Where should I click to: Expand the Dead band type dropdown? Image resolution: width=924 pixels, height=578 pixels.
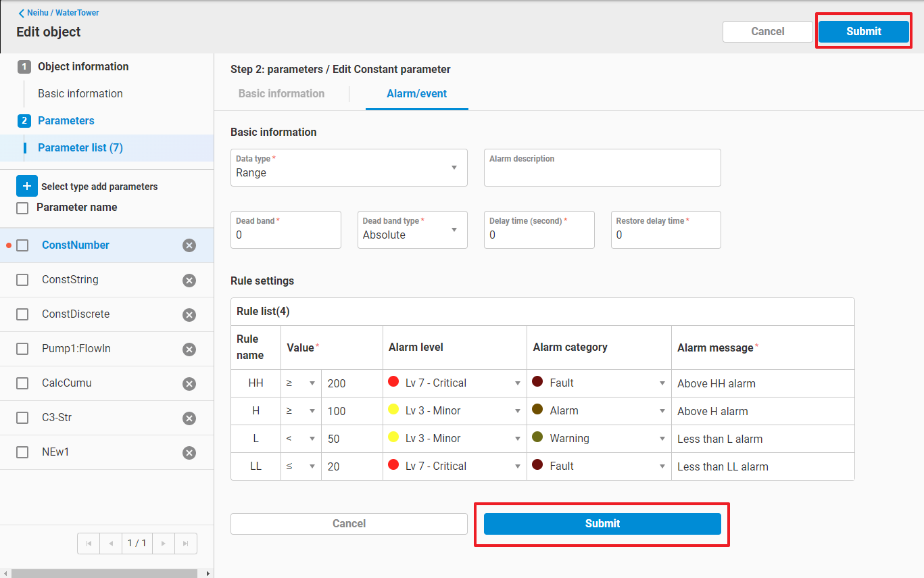pos(412,230)
